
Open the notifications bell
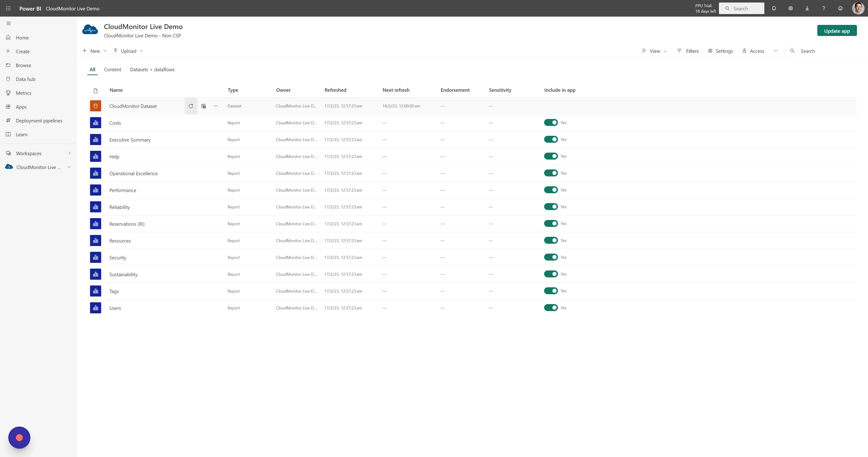774,9
